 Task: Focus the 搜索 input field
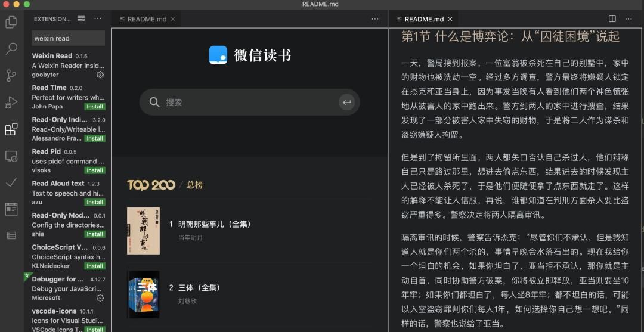pyautogui.click(x=250, y=102)
